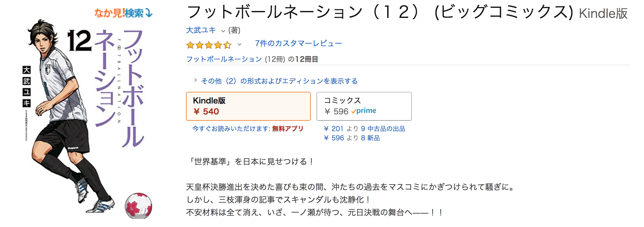Select the Kindle版 format option
The width and height of the screenshot is (644, 227).
tap(248, 106)
